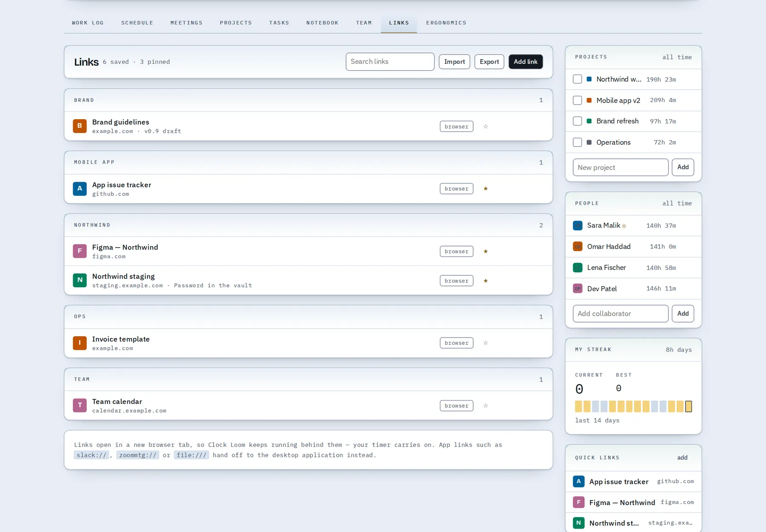766x532 pixels.
Task: Click the blue Northwind color swatch
Action: pyautogui.click(x=589, y=79)
